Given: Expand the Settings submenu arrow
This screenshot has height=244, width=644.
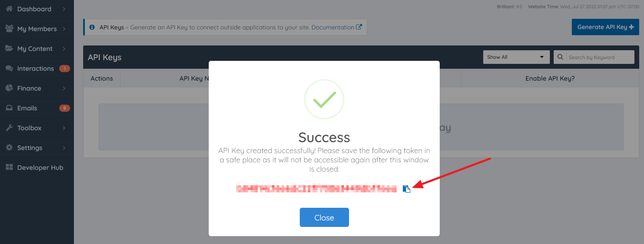Looking at the screenshot, I should click(x=64, y=148).
